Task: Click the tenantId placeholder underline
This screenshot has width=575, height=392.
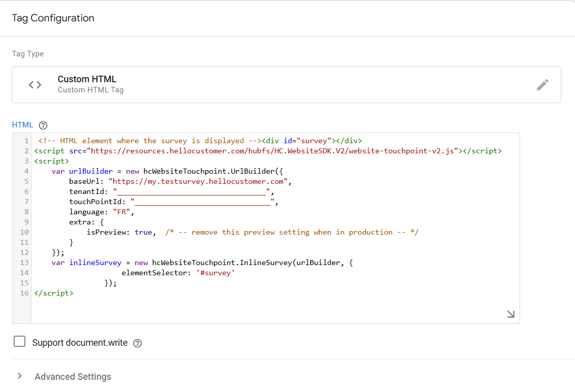Action: tap(193, 192)
